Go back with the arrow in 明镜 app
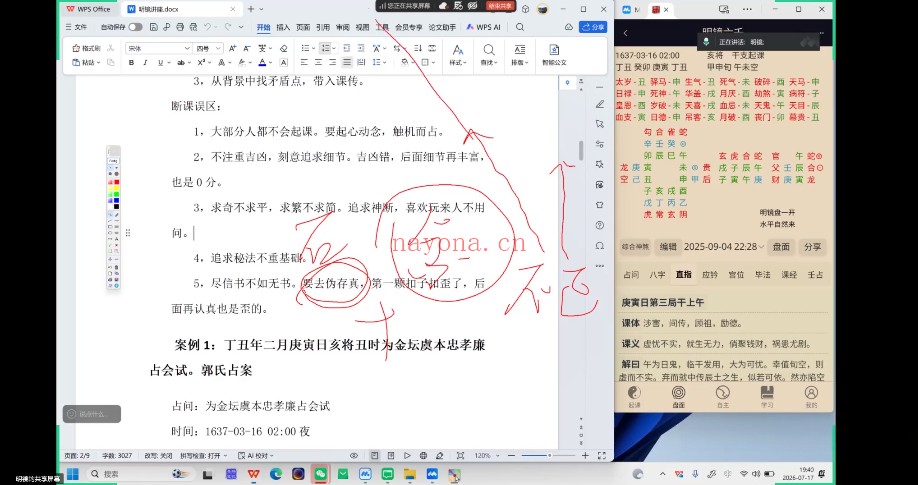Image resolution: width=918 pixels, height=485 pixels. tap(625, 33)
